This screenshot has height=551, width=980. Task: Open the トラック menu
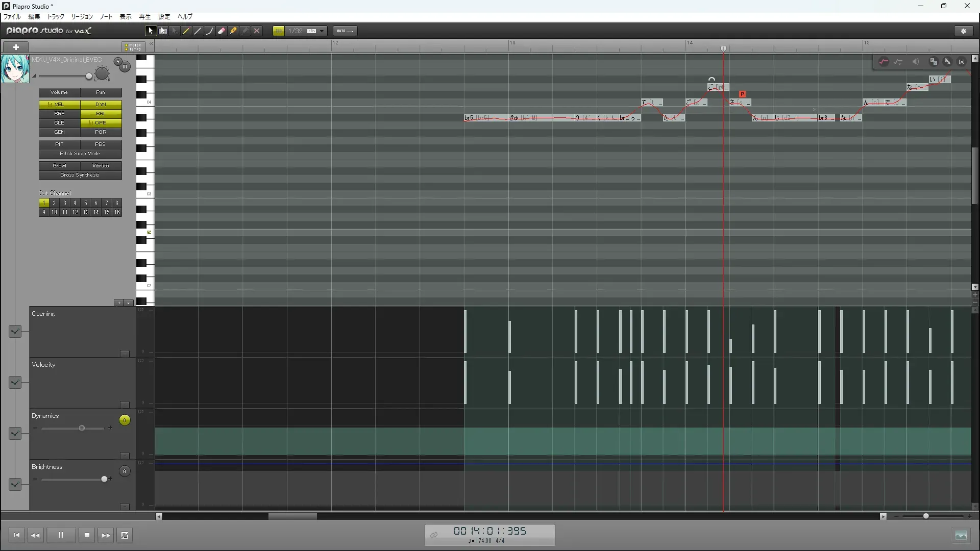click(x=56, y=17)
